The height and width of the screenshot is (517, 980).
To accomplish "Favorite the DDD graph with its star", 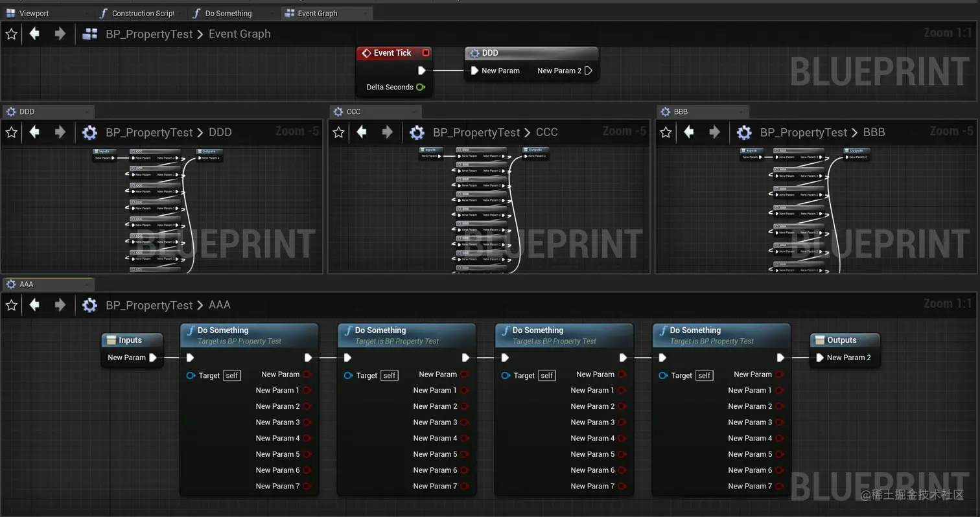I will coord(11,132).
